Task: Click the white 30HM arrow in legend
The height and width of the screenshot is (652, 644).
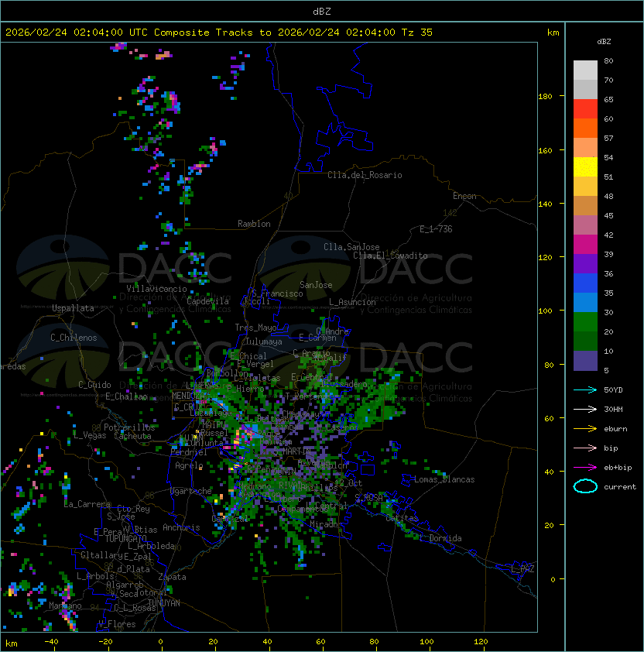Action: click(585, 409)
